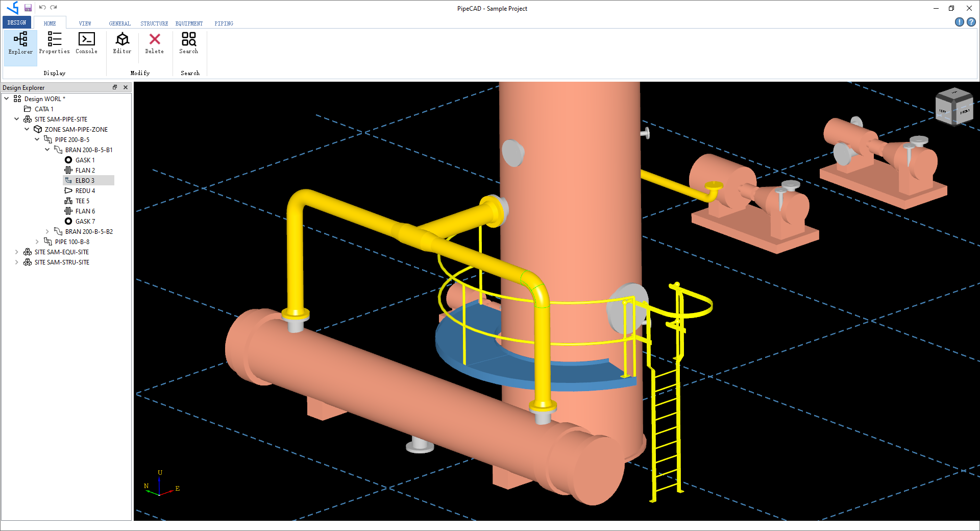980x531 pixels.
Task: Expand the BRAN 200-B-5-B2 branch
Action: click(x=47, y=231)
